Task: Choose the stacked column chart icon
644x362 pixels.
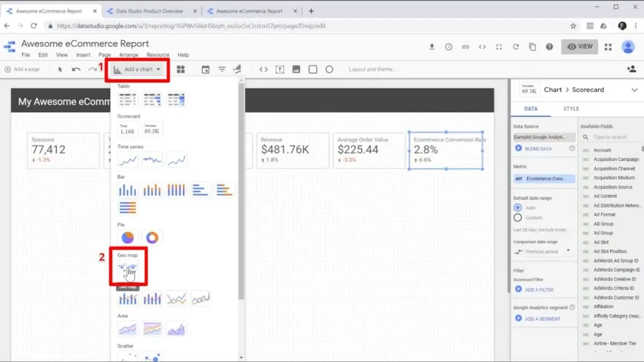Action: pos(152,190)
